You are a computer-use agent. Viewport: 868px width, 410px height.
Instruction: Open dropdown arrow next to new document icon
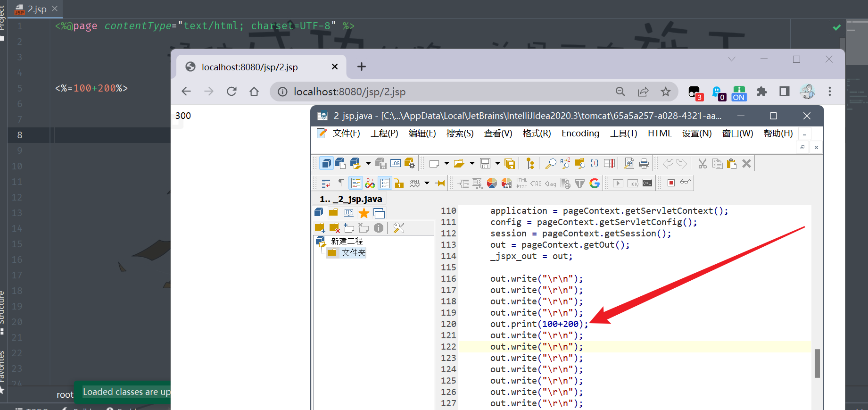(446, 164)
